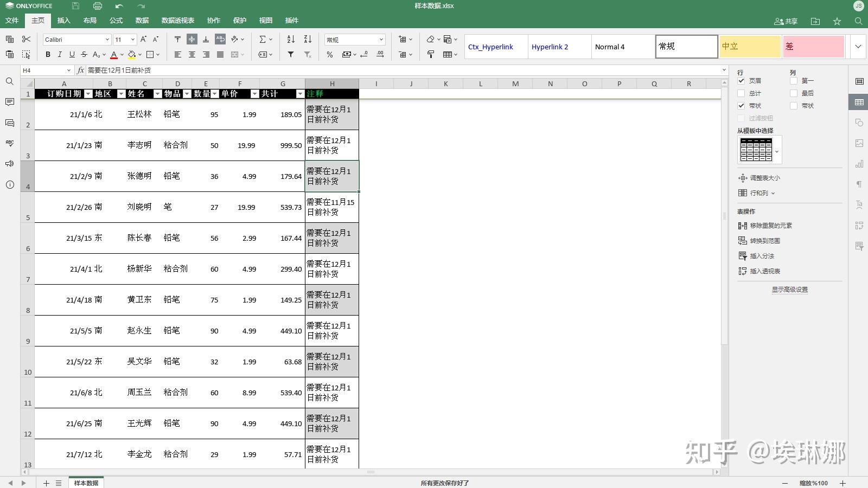Click the Cut scissors icon
Image resolution: width=868 pixels, height=488 pixels.
[x=26, y=39]
